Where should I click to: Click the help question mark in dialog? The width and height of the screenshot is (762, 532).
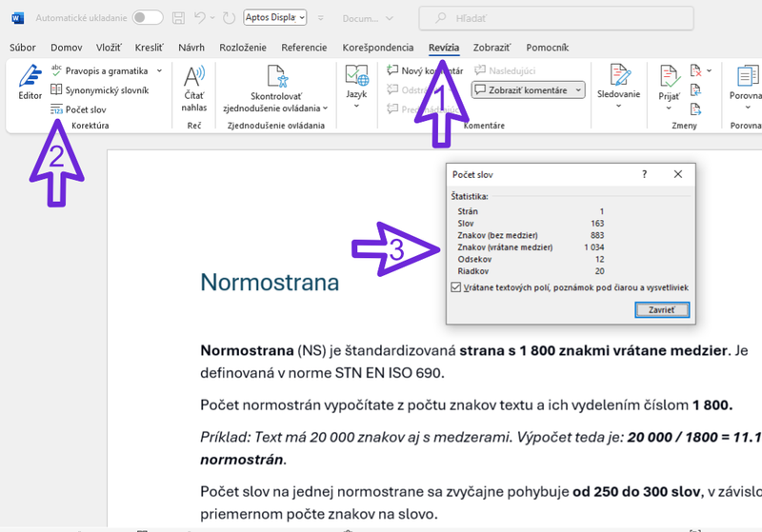coord(645,174)
